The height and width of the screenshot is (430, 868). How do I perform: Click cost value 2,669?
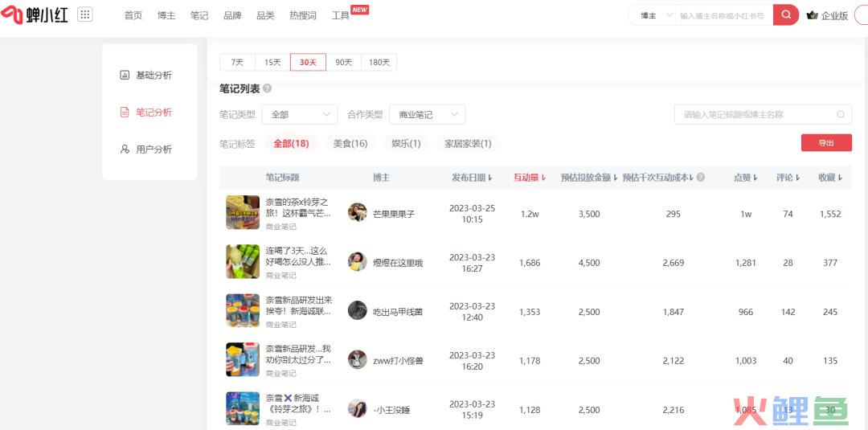tap(674, 263)
